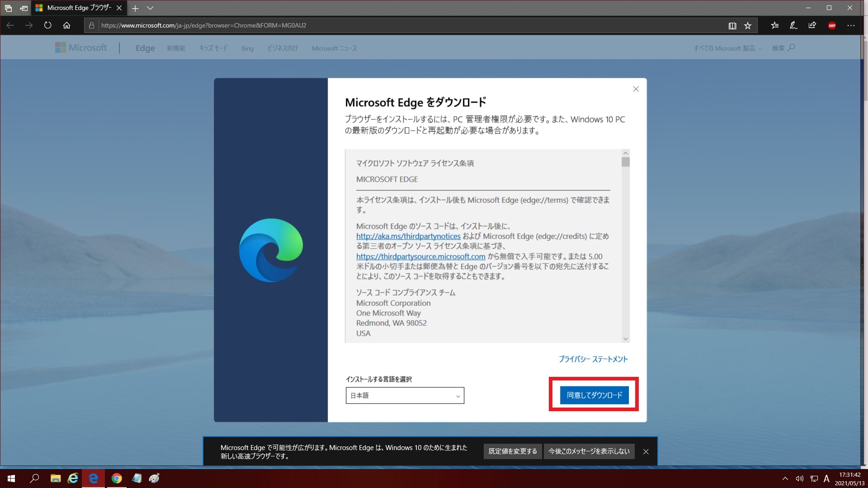Click the lock site info icon
The width and height of the screenshot is (868, 488).
click(x=91, y=25)
